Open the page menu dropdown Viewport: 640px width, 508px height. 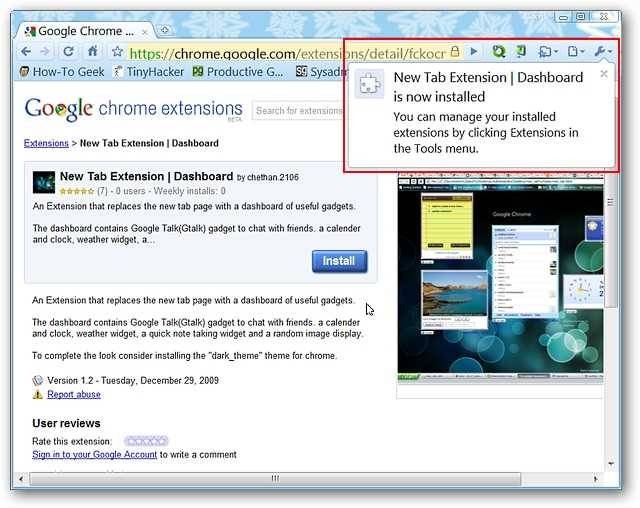(x=576, y=51)
